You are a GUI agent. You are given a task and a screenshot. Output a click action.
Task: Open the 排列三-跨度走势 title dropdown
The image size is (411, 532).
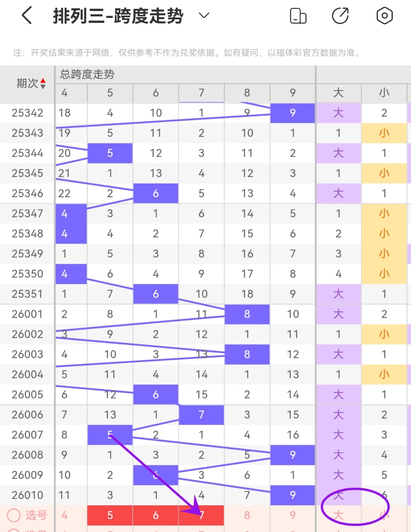(x=204, y=16)
